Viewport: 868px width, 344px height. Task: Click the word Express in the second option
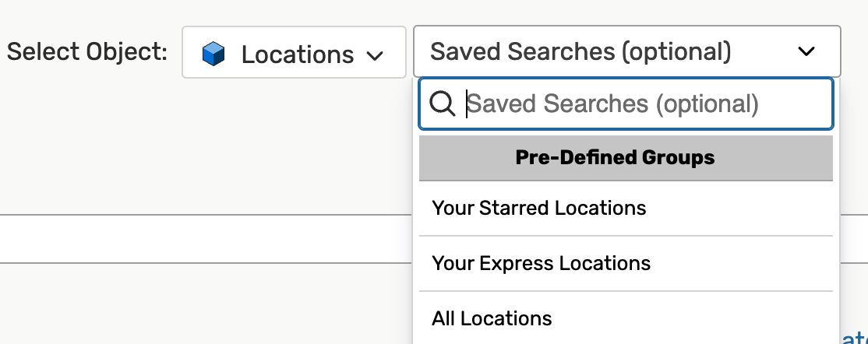pyautogui.click(x=516, y=263)
